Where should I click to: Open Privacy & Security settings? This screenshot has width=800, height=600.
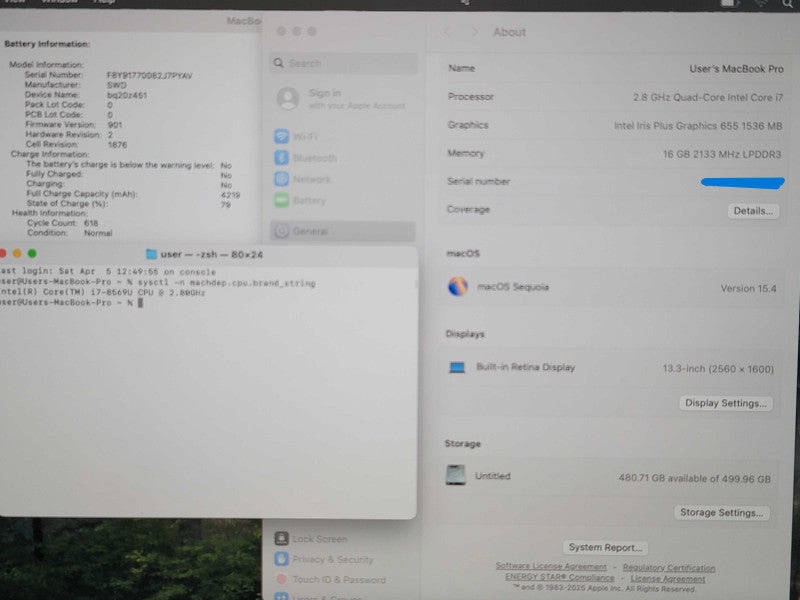point(324,559)
